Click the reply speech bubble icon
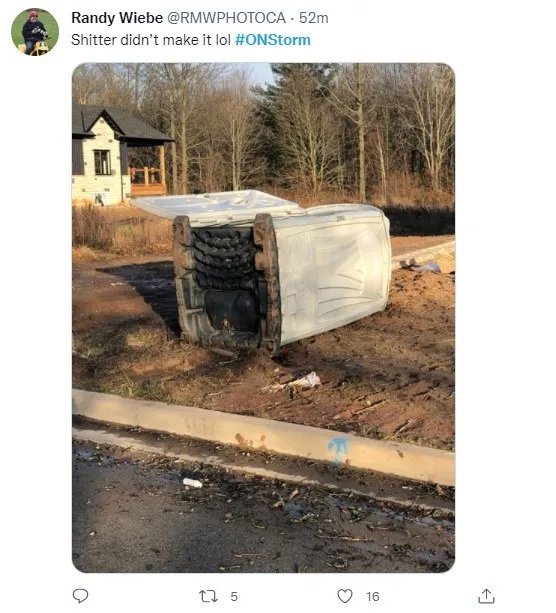 tap(81, 596)
